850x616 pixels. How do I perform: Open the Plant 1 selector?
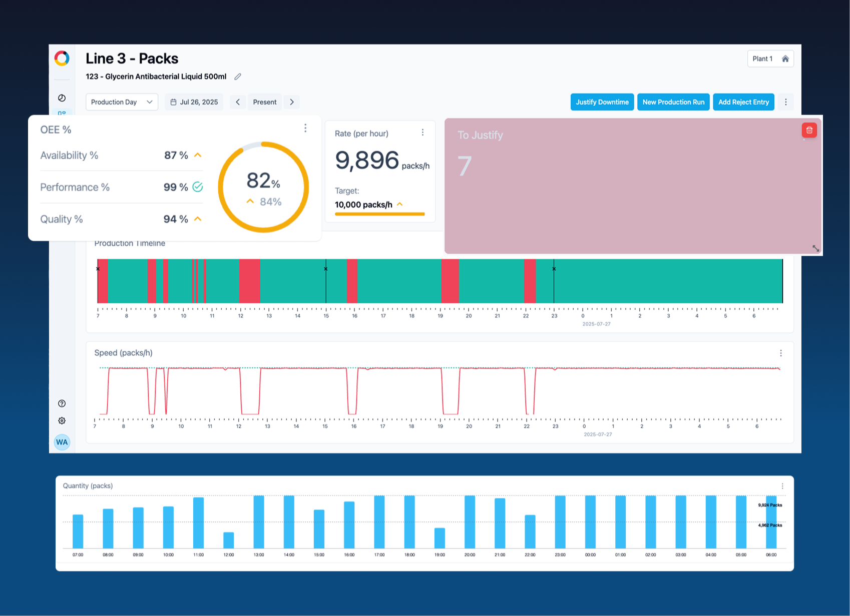[x=770, y=59]
